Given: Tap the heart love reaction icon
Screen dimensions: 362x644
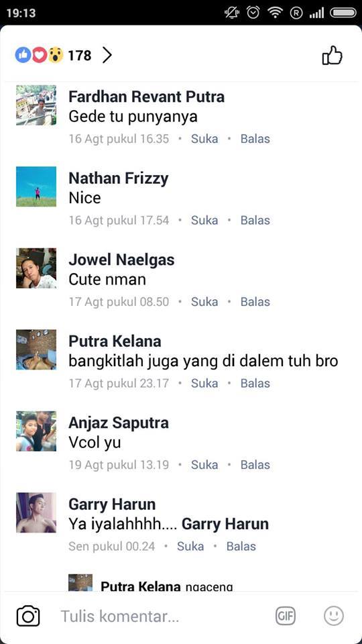Looking at the screenshot, I should click(x=40, y=55).
